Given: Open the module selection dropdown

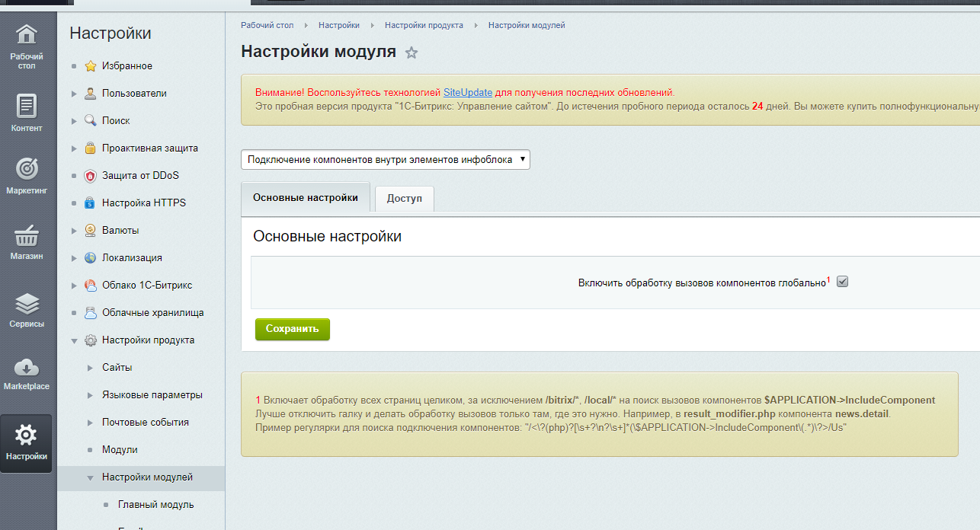Looking at the screenshot, I should 386,160.
